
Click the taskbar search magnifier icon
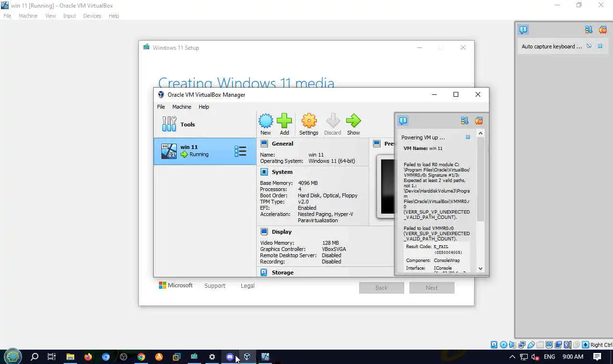coord(34,357)
